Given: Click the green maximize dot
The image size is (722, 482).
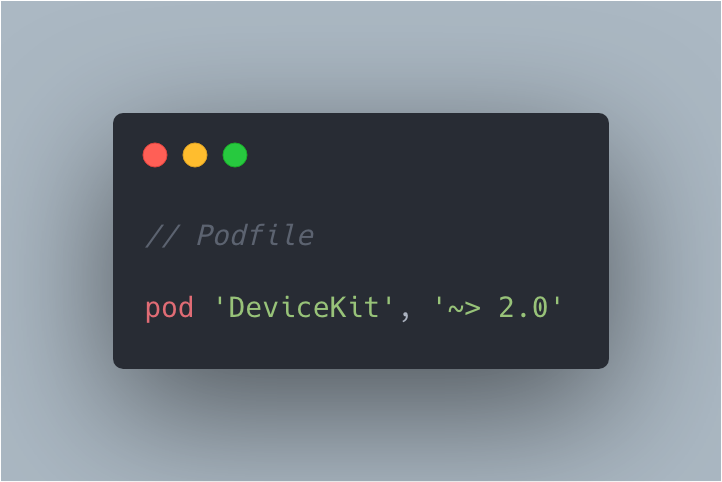Looking at the screenshot, I should pos(235,155).
